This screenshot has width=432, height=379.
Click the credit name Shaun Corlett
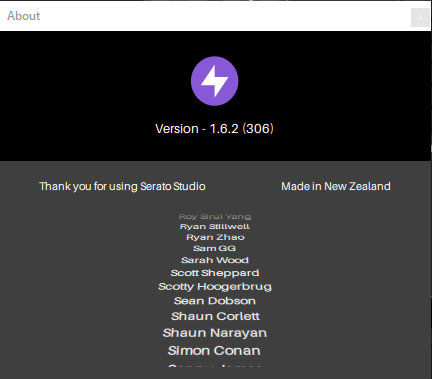point(215,316)
